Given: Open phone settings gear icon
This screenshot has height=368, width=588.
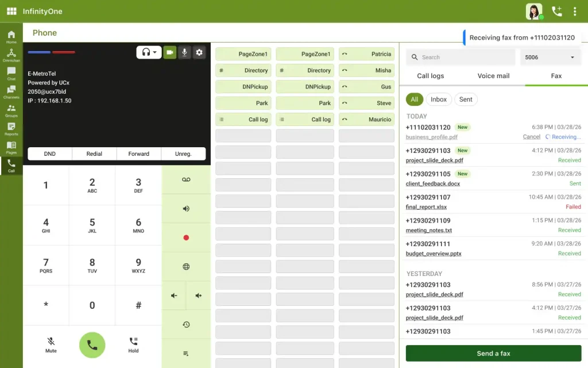Looking at the screenshot, I should (x=199, y=52).
